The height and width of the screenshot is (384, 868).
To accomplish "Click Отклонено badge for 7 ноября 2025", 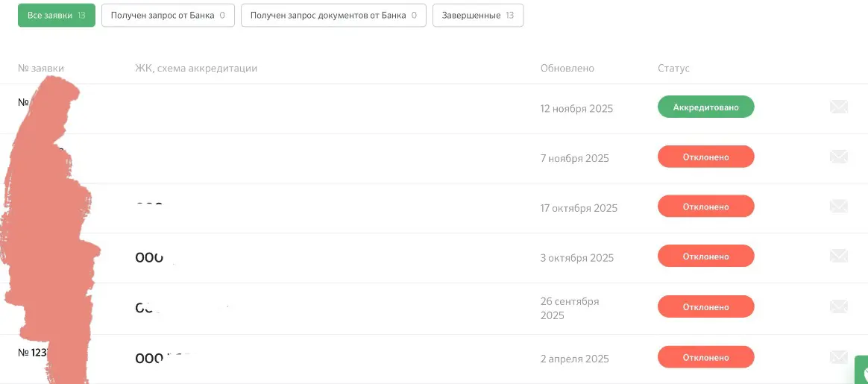I will pyautogui.click(x=705, y=157).
